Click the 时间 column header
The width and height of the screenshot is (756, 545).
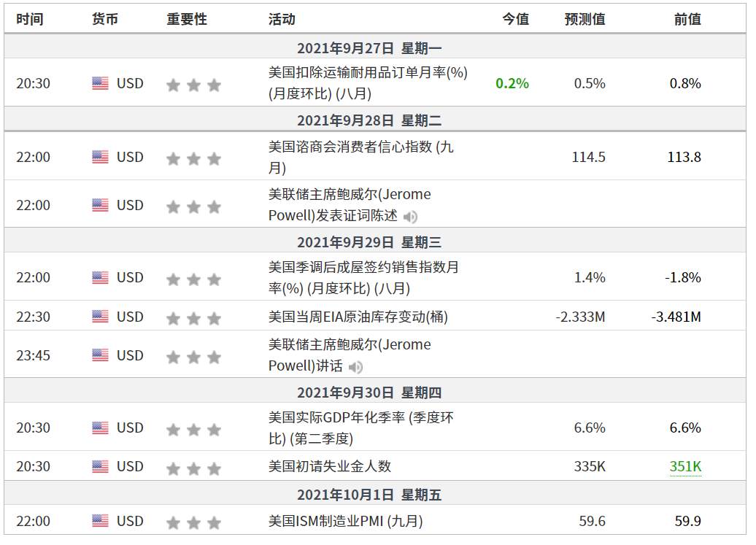coord(30,19)
